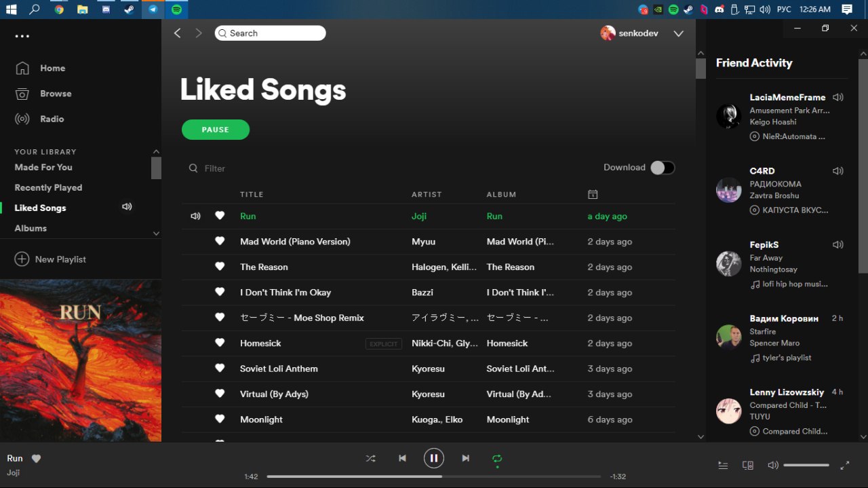Image resolution: width=868 pixels, height=488 pixels.
Task: Unlike Soviet Loli Anthem heart
Action: click(220, 369)
